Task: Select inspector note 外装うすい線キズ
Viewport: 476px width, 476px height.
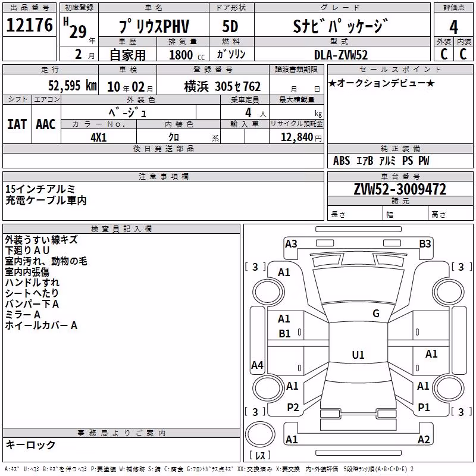Action: tap(42, 240)
